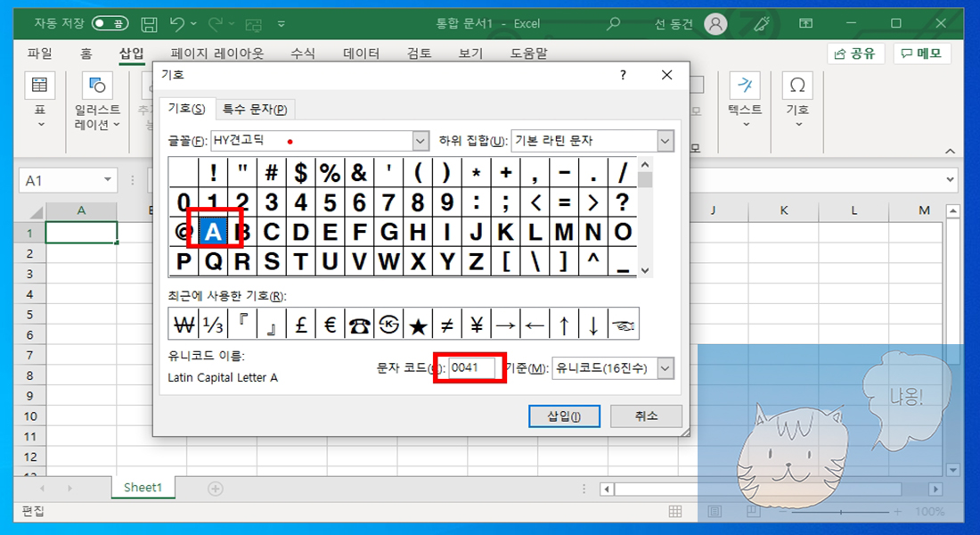
Task: Select the Sheet1 worksheet tab
Action: [143, 488]
